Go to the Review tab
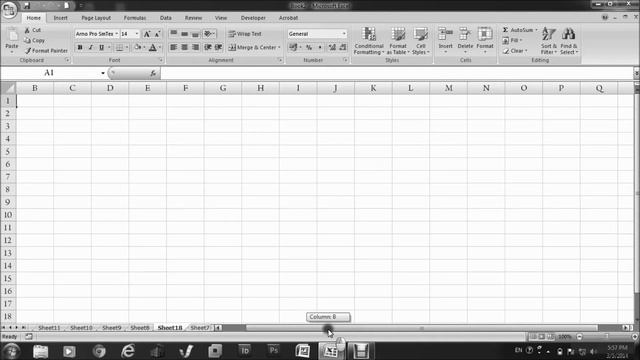The image size is (640, 360). 193,18
